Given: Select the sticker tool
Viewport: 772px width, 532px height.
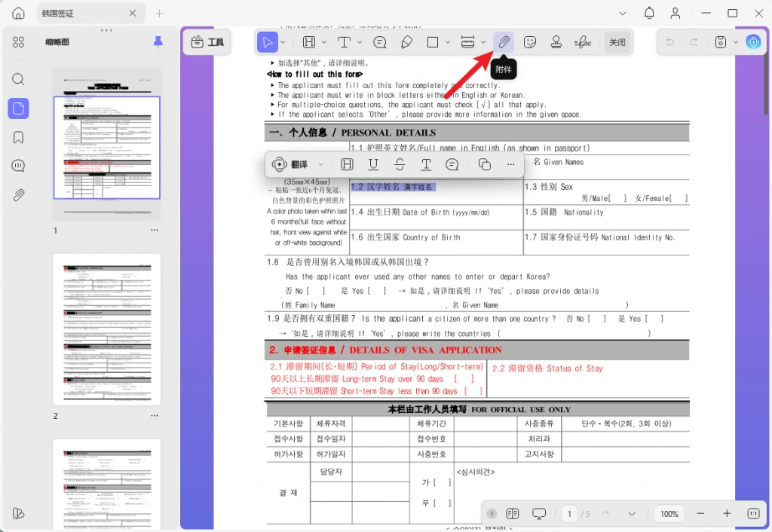Looking at the screenshot, I should (530, 42).
